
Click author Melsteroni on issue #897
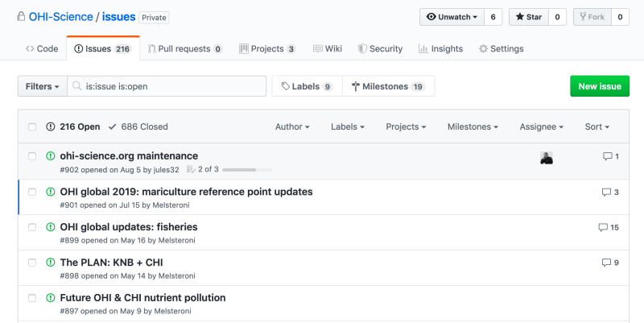pos(172,311)
